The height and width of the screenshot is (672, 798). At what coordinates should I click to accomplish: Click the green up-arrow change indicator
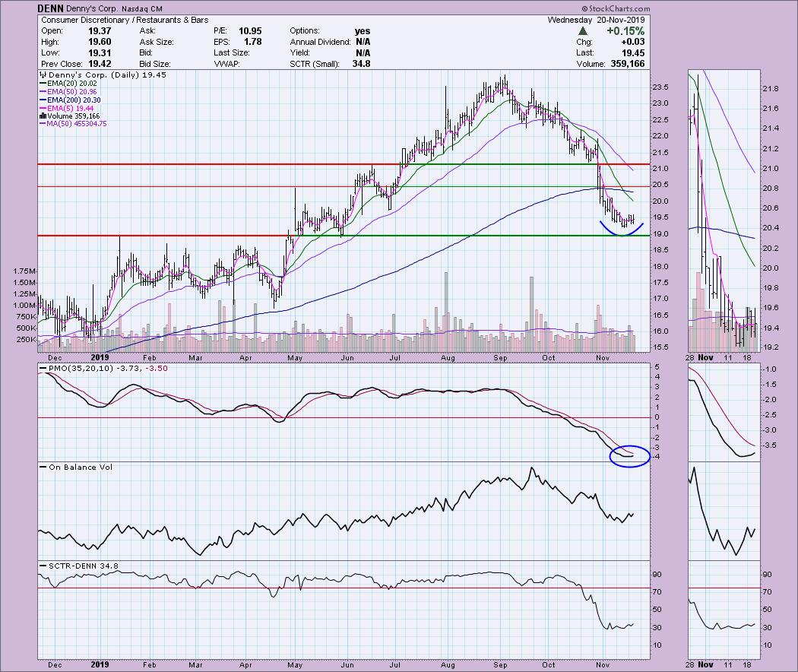[x=584, y=31]
